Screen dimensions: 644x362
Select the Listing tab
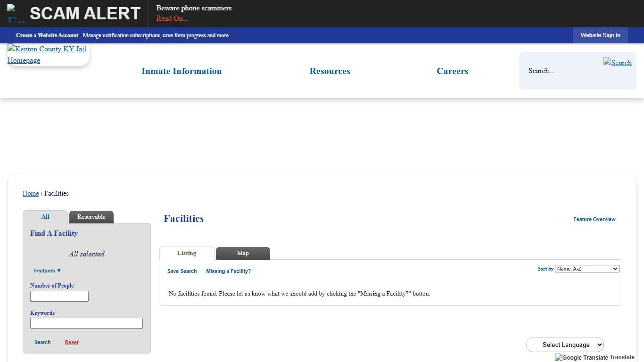[187, 253]
